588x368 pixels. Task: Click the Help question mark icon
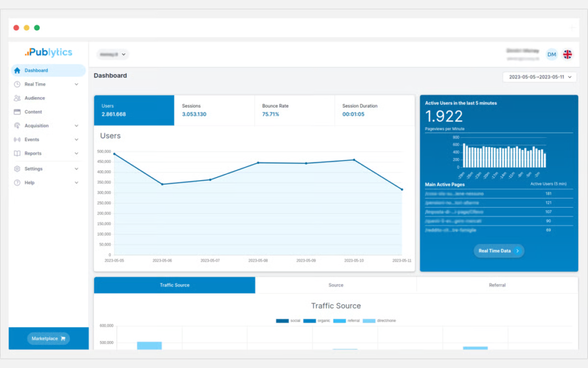tap(17, 182)
